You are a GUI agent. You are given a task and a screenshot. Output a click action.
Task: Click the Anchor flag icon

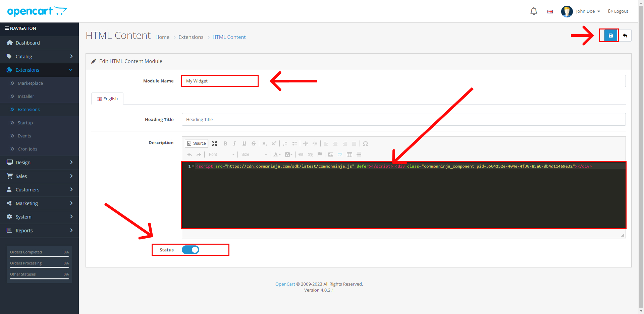pos(320,154)
